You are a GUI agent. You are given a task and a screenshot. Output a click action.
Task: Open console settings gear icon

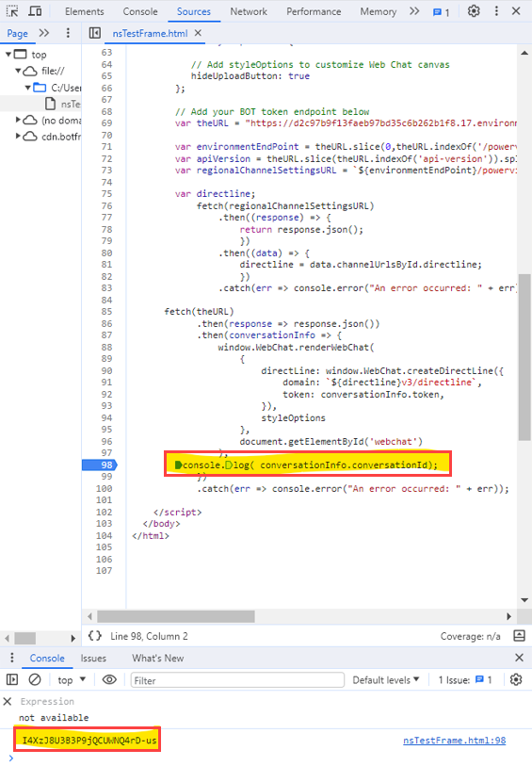click(x=516, y=679)
